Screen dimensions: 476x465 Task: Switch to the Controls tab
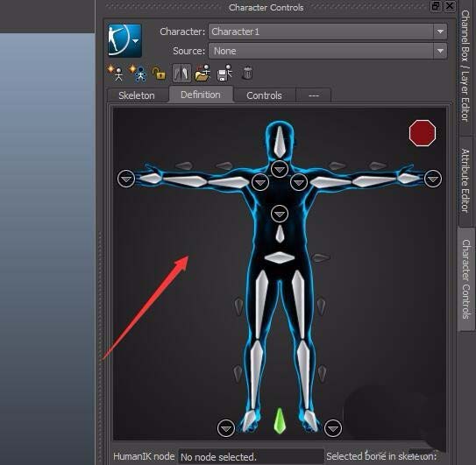(264, 95)
